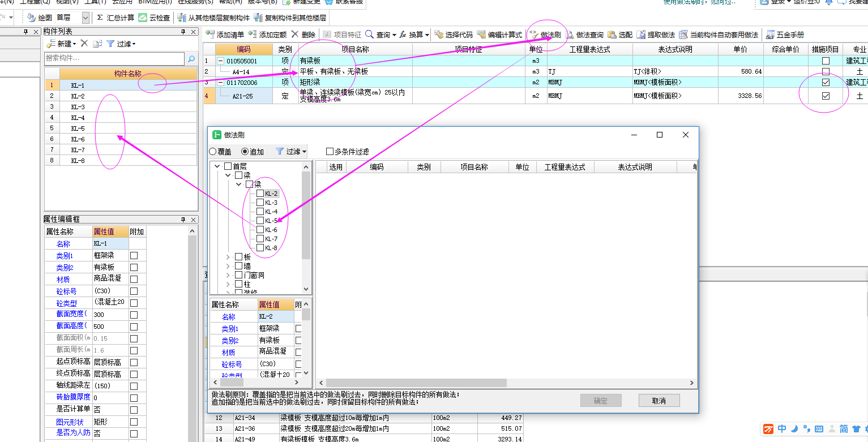The image size is (868, 442).
Task: Click the 过滤 funnel in the 做法刷 dialog
Action: pyautogui.click(x=279, y=151)
